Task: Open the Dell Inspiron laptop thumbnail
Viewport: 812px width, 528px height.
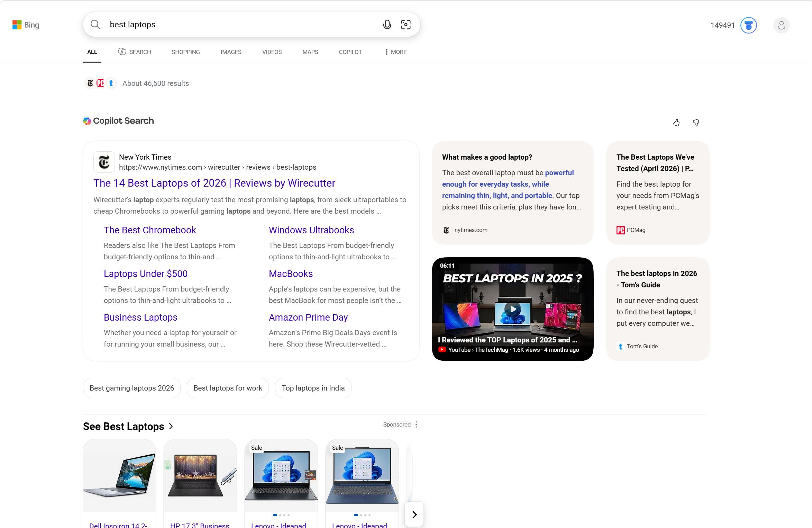Action: (119, 476)
